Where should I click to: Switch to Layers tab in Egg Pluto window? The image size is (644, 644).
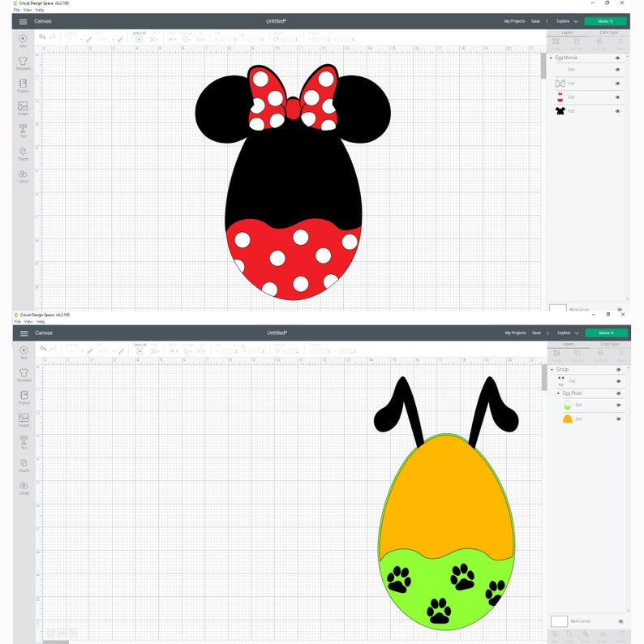(x=569, y=344)
